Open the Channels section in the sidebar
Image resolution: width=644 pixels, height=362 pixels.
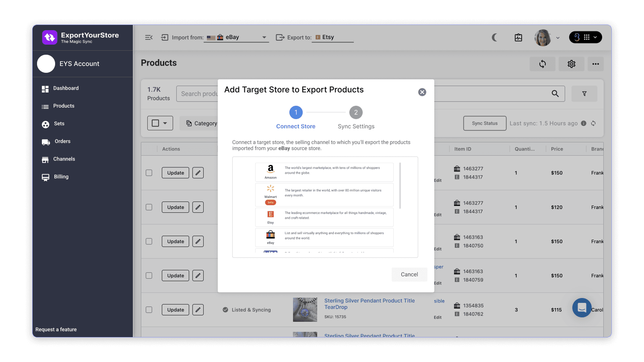64,159
